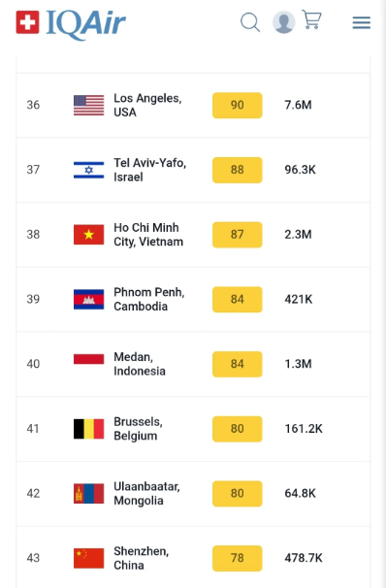Viewport: 386px width, 588px height.
Task: Click the Belgium flag icon
Action: 89,429
